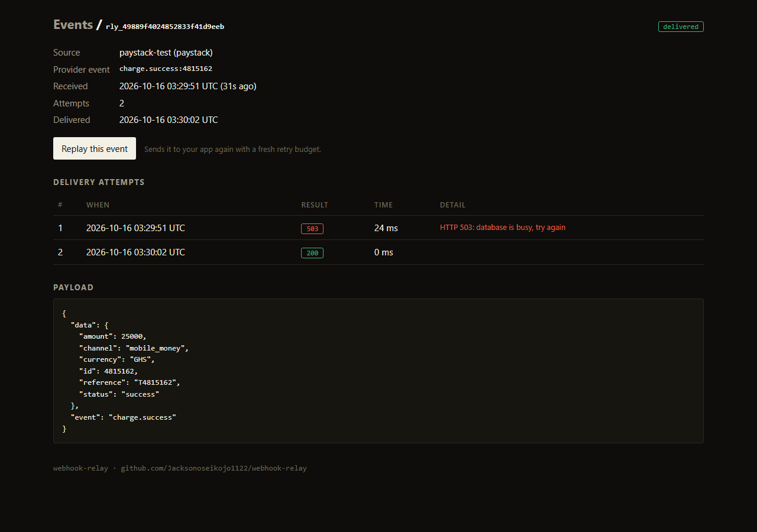The image size is (757, 532).
Task: Click the Provider event field label
Action: [x=82, y=70]
